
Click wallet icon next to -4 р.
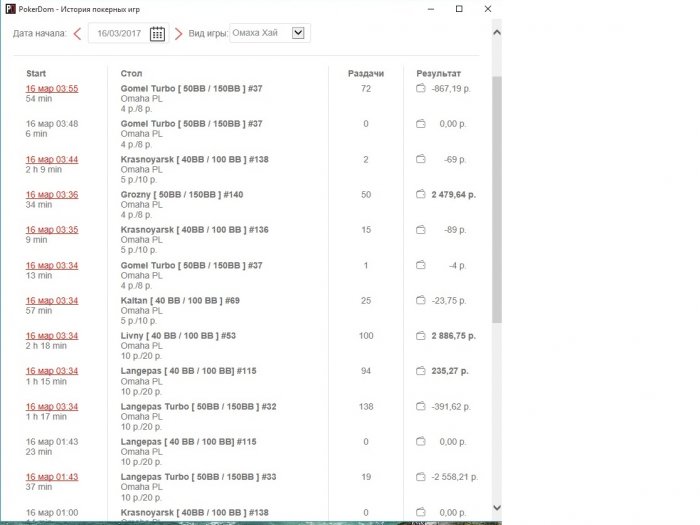pos(421,265)
